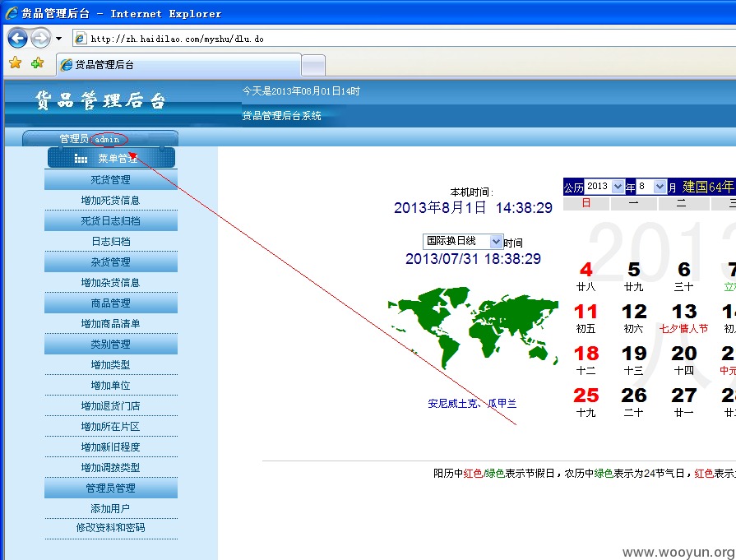Click the grid icon beside 菜单管理
This screenshot has width=736, height=560.
click(x=81, y=159)
